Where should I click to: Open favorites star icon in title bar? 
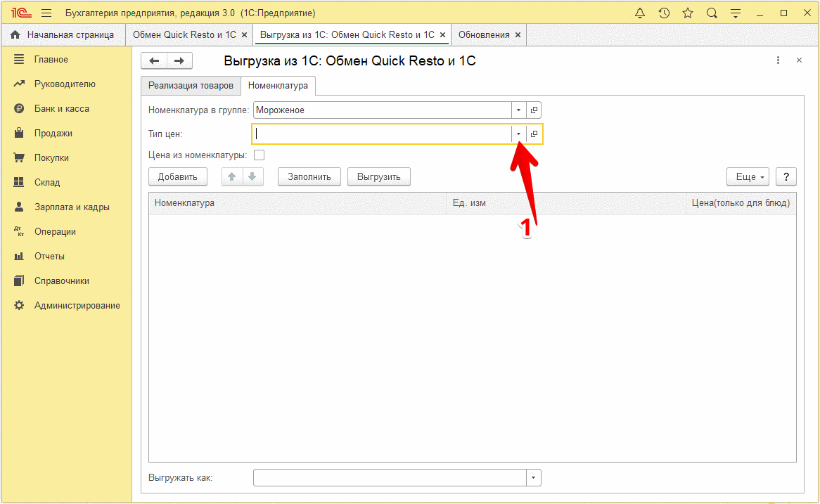688,13
